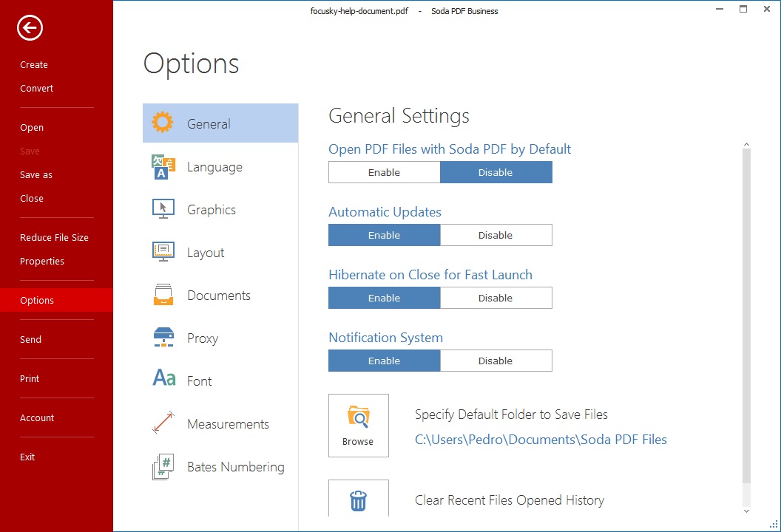This screenshot has height=532, width=781.
Task: Open the Create menu entry
Action: pos(33,64)
